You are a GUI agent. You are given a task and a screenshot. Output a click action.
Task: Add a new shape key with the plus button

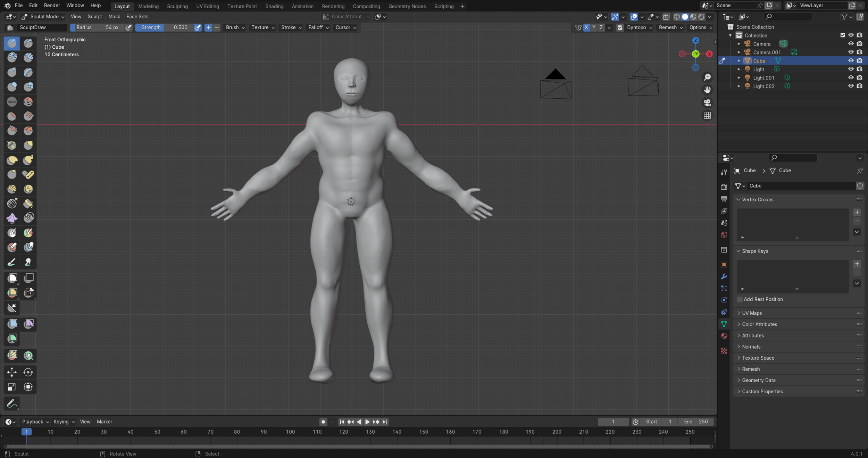857,264
